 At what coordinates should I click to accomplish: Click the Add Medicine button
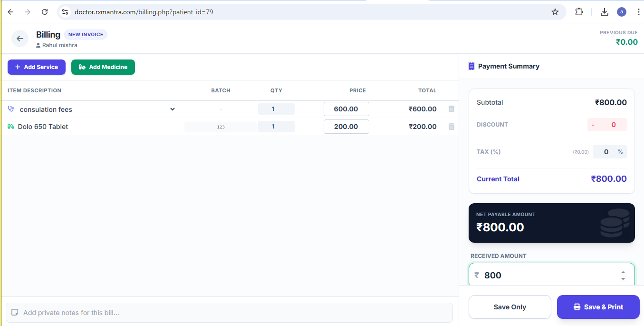point(103,67)
